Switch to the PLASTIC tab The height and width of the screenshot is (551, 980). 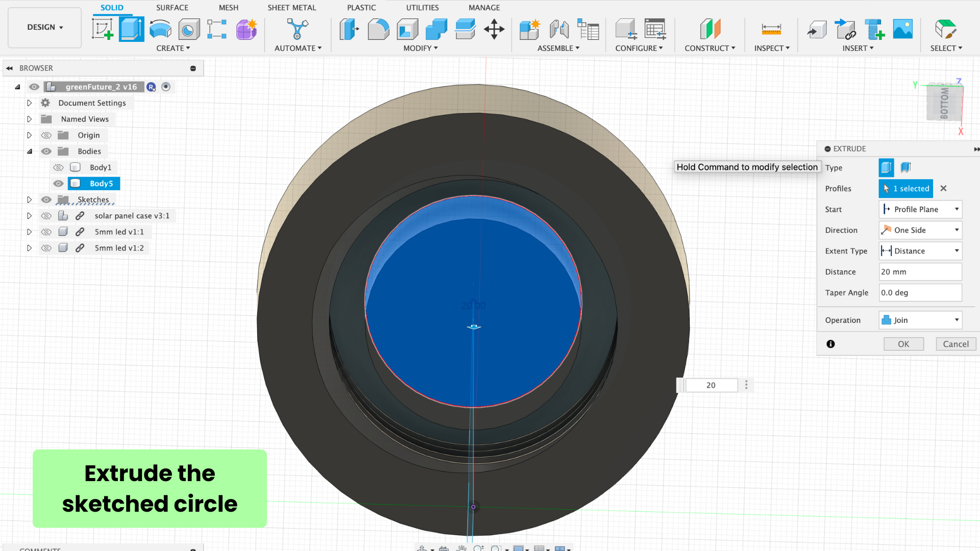361,8
